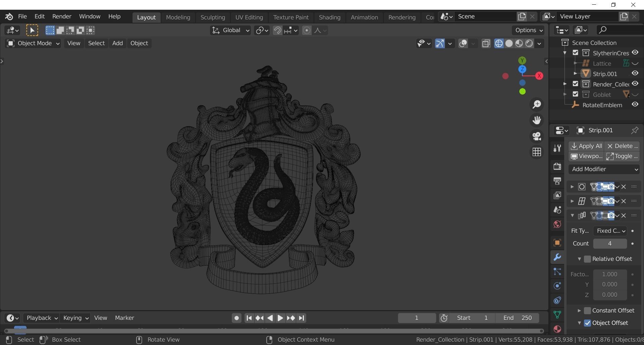Screen dimensions: 644x345
Task: Toggle viewport overlays icon
Action: (463, 44)
